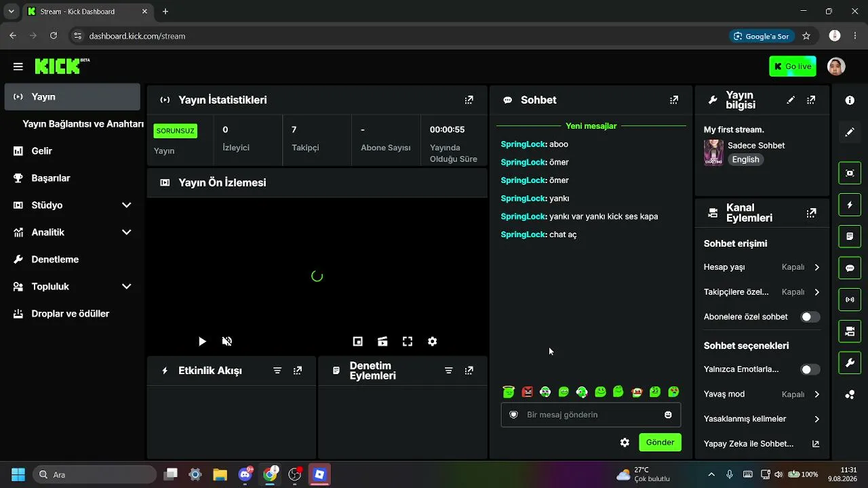The height and width of the screenshot is (488, 868).
Task: Pop out the Yayın bilgisi panel
Action: pyautogui.click(x=811, y=100)
